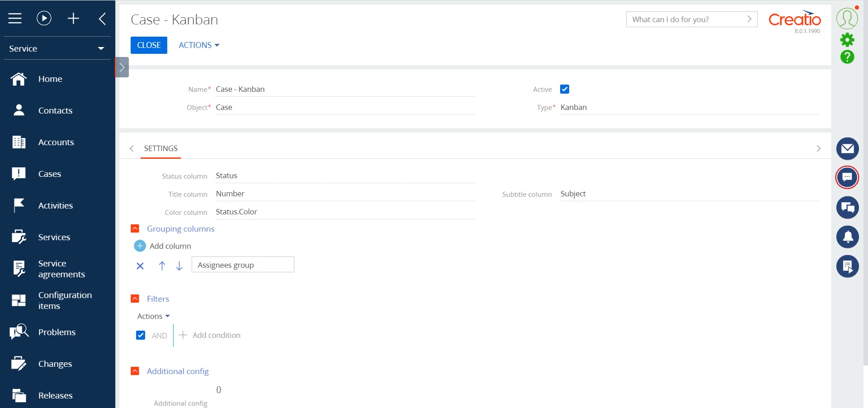Open the user profile avatar

[846, 18]
